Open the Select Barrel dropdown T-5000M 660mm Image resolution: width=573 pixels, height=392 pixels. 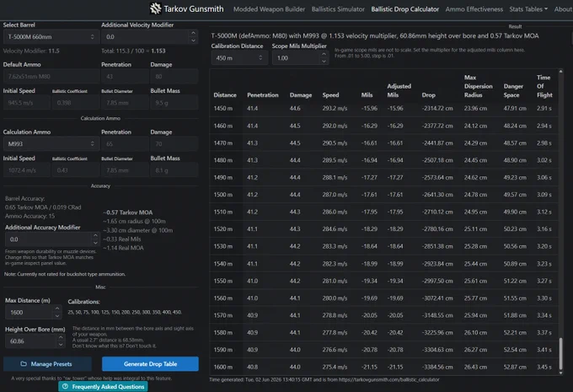(51, 37)
